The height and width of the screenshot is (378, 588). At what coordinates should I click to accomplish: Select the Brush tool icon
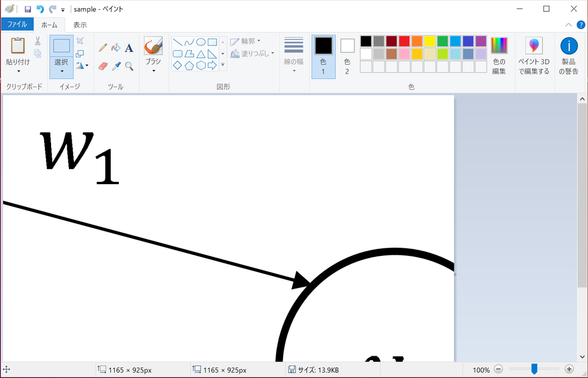153,46
